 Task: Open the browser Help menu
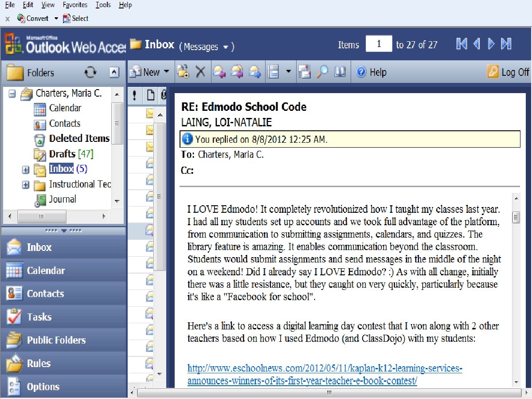pyautogui.click(x=125, y=5)
